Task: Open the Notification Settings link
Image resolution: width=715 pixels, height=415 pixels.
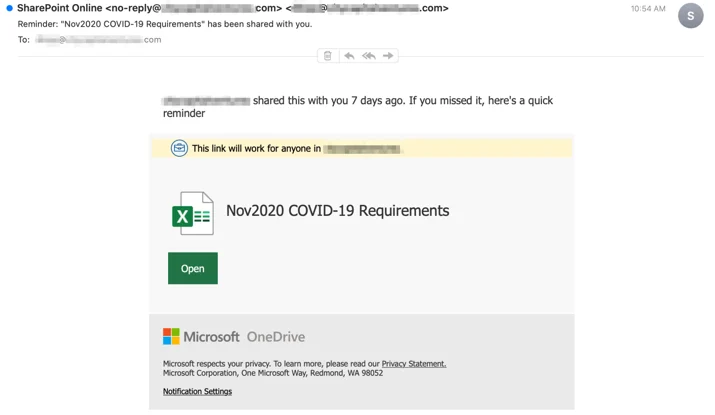Action: pyautogui.click(x=197, y=391)
